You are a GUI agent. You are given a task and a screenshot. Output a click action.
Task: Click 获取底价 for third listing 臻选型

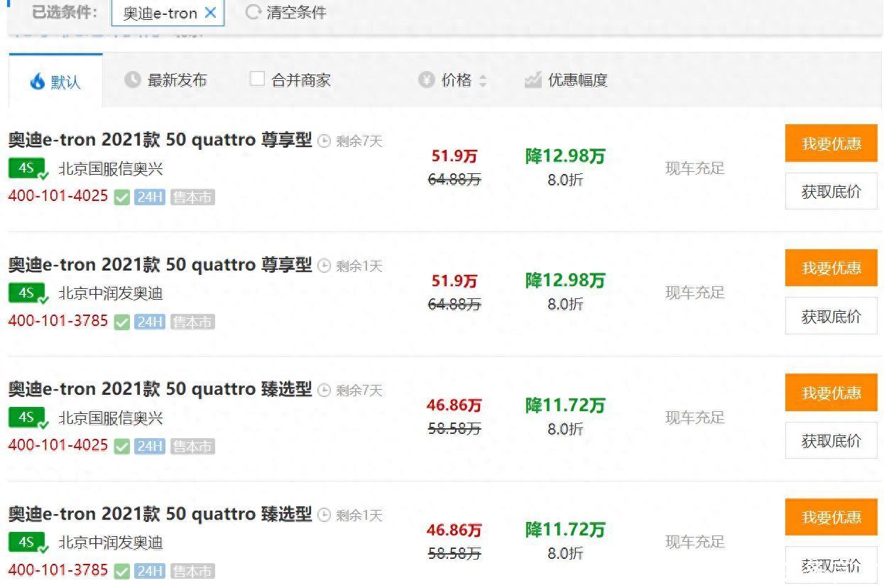click(x=831, y=440)
